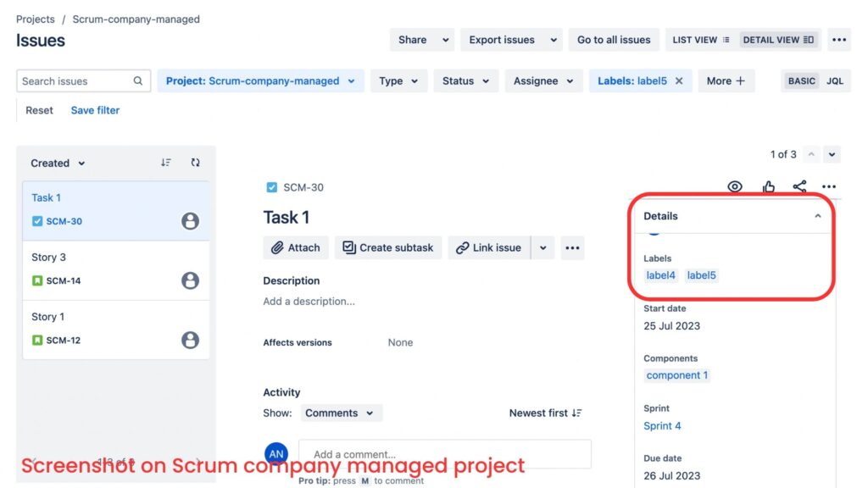Open more options ellipsis next to Link issue
The height and width of the screenshot is (488, 868).
572,248
